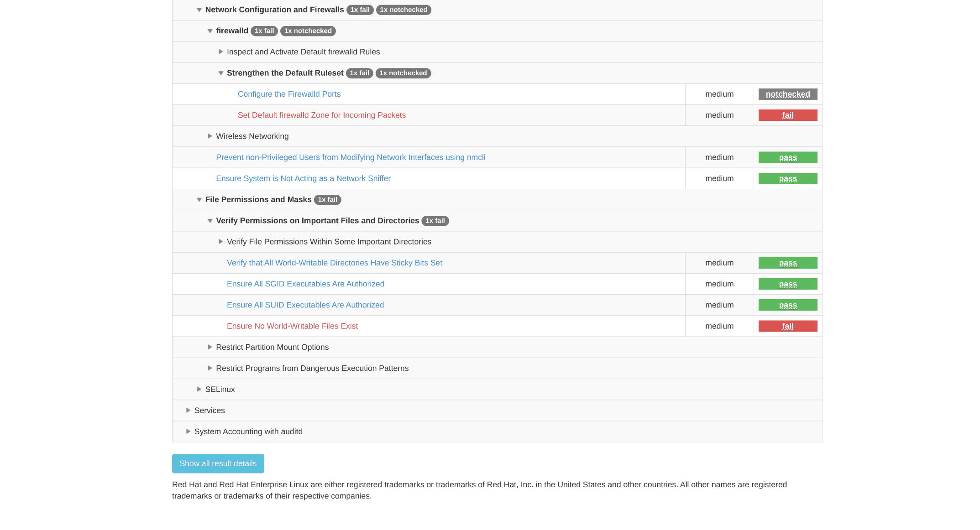Collapse the firewalld group triangle
The height and width of the screenshot is (530, 980).
click(x=210, y=31)
